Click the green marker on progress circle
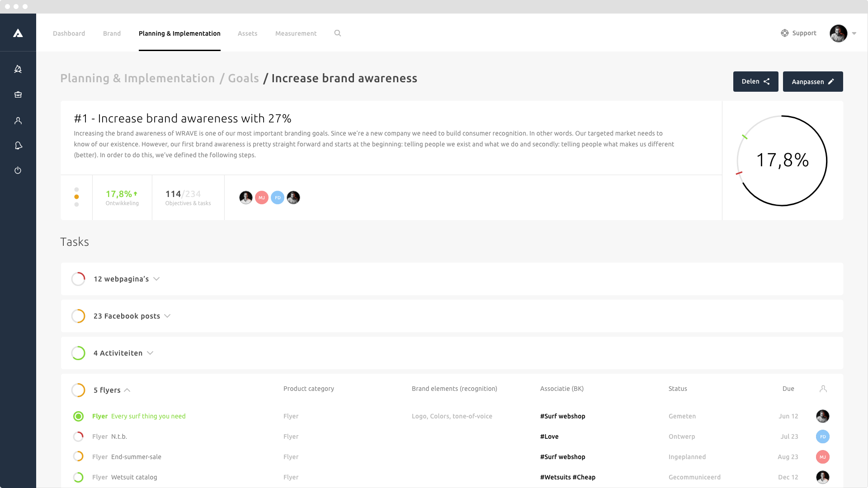Viewport: 868px width, 488px height. [745, 136]
